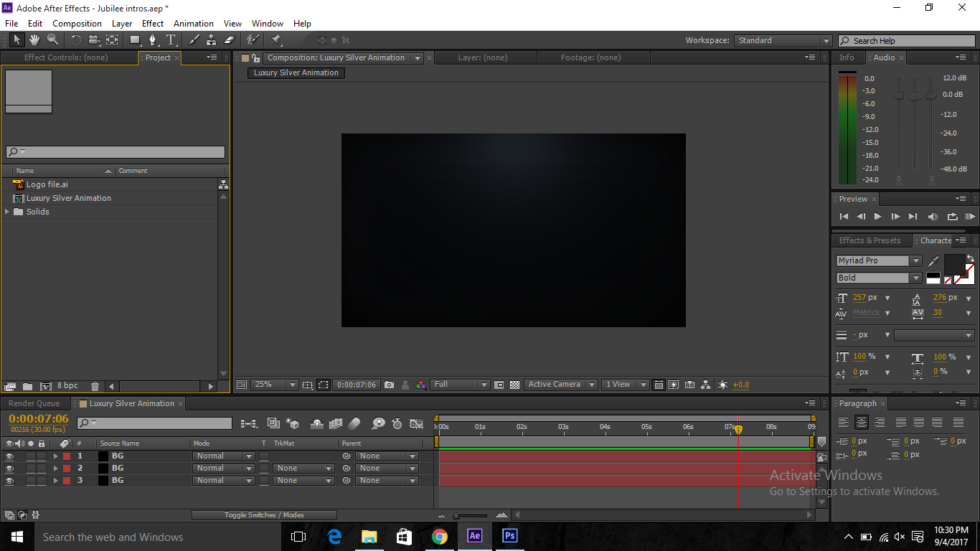Click the Project panel trash icon
980x551 pixels.
tap(95, 386)
